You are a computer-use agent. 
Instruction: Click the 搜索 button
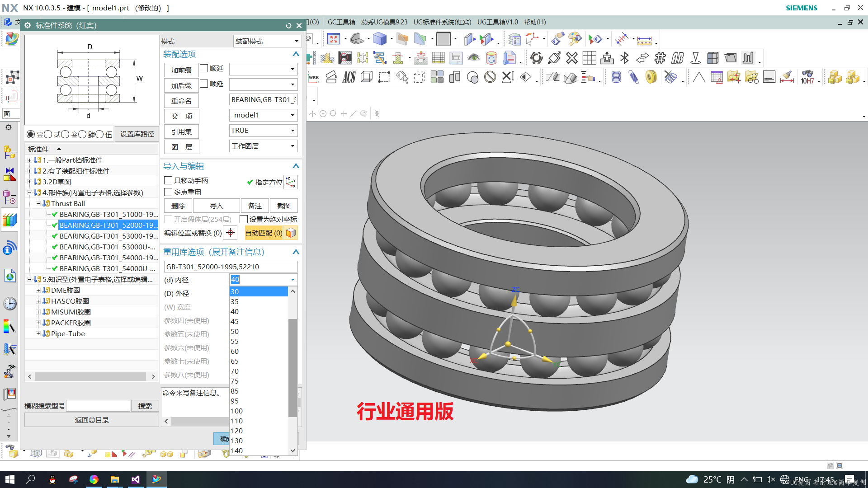pyautogui.click(x=145, y=406)
